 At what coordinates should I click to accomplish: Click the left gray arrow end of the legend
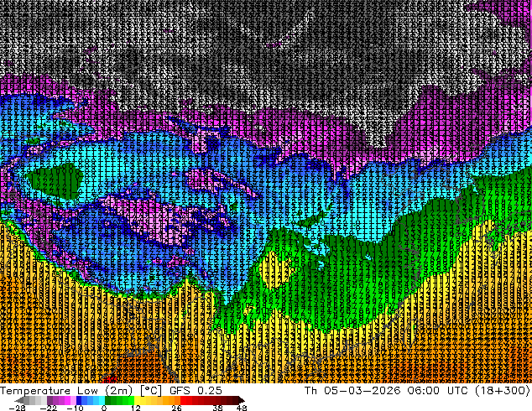pos(19,400)
